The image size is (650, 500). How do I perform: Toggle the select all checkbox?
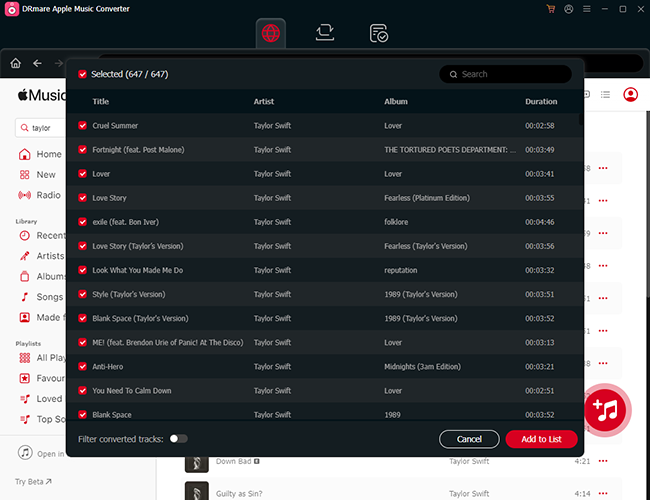[82, 74]
